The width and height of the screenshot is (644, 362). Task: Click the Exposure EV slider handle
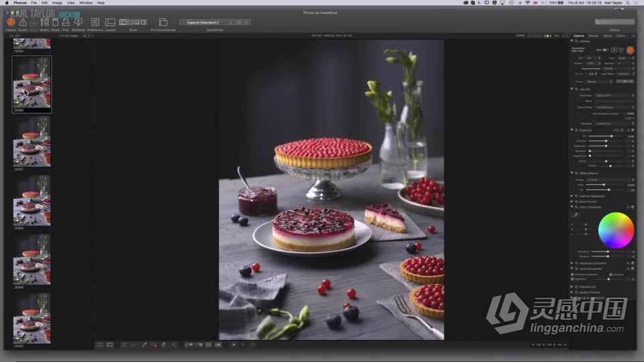612,136
